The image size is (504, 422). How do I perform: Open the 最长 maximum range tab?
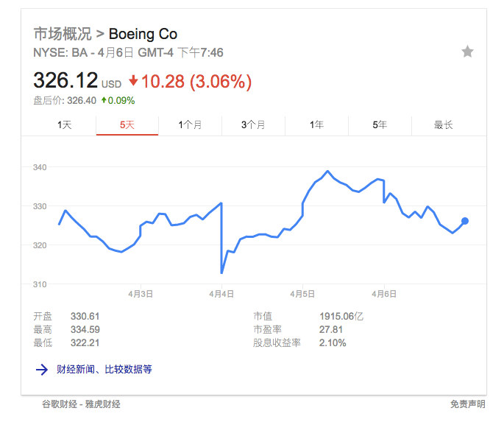pos(443,125)
